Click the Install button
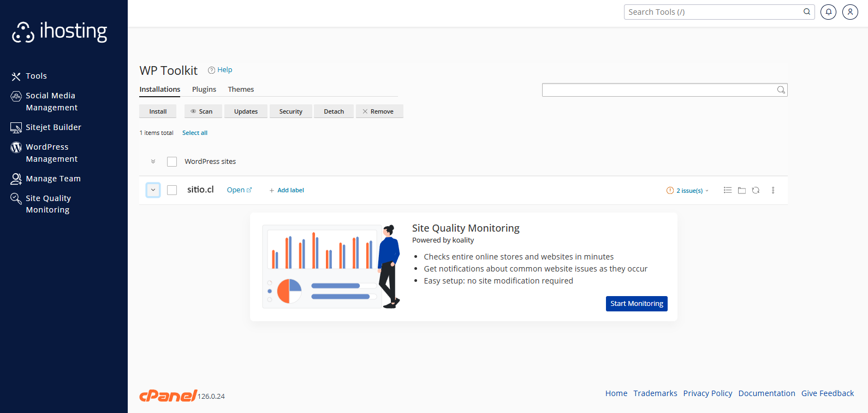Screen dimensions: 868x413 [158, 111]
